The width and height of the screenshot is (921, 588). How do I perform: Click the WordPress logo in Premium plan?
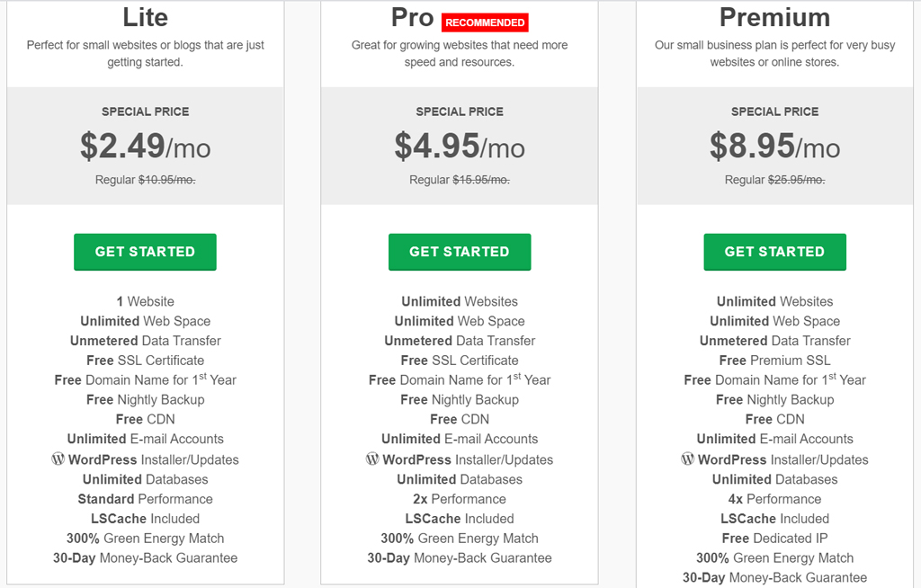click(x=688, y=459)
